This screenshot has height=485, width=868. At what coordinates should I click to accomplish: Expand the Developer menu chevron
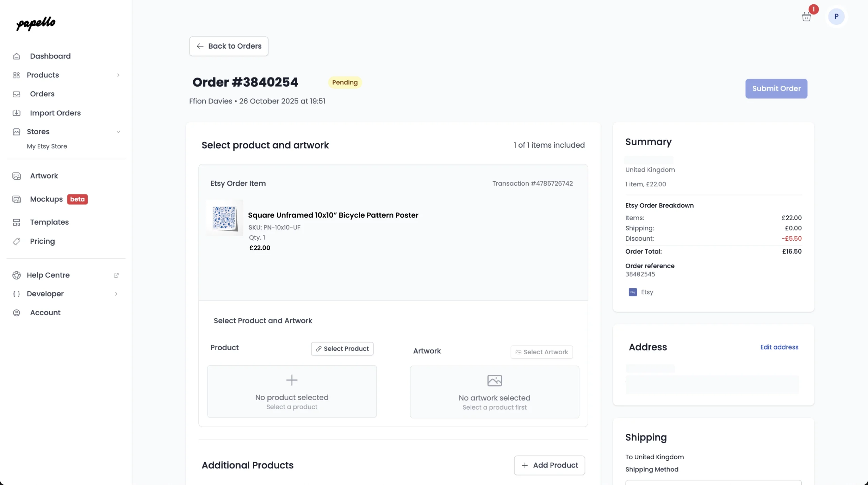[116, 294]
